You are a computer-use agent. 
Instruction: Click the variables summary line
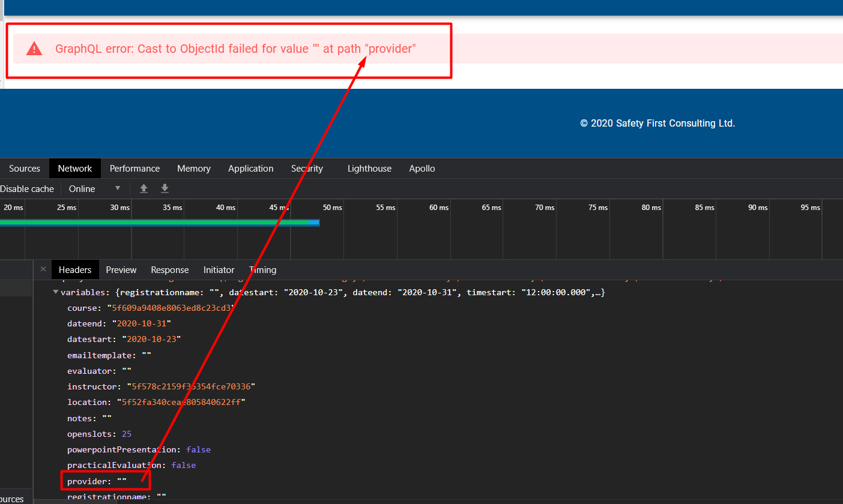point(333,292)
